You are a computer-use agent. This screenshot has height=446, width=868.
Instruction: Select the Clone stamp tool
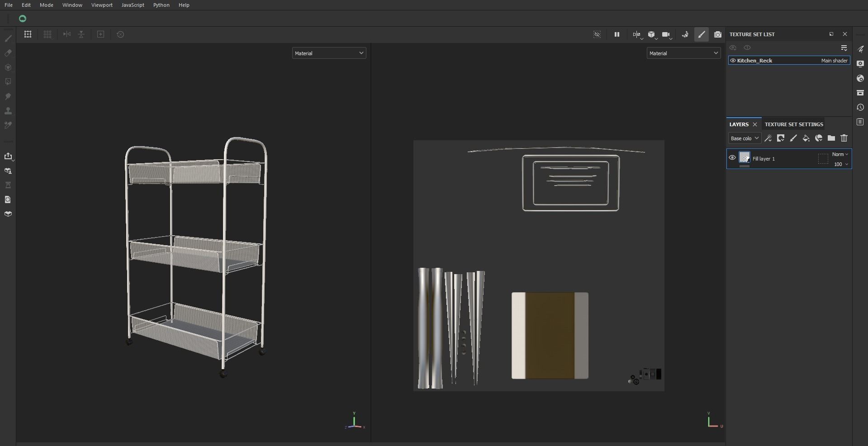8,111
